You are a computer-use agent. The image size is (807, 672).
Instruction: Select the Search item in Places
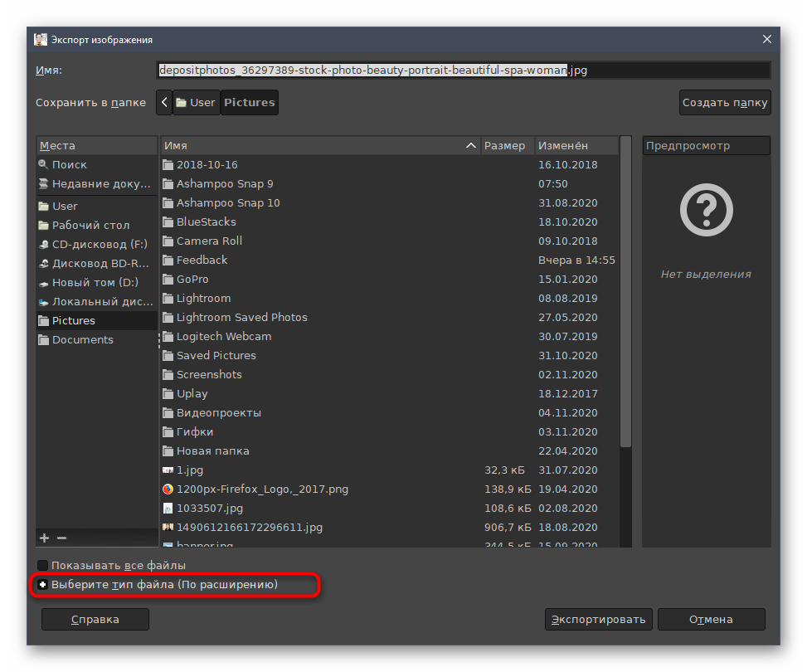click(69, 165)
